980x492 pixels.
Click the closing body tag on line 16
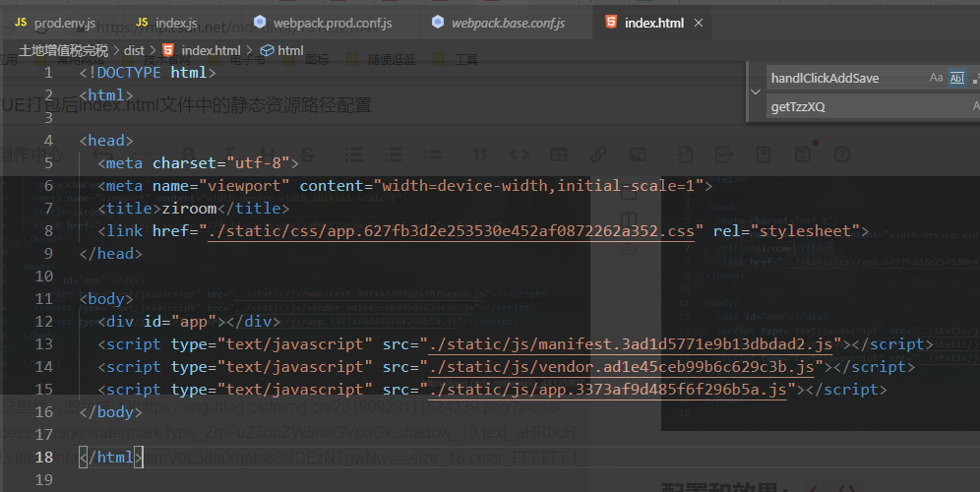pos(110,412)
